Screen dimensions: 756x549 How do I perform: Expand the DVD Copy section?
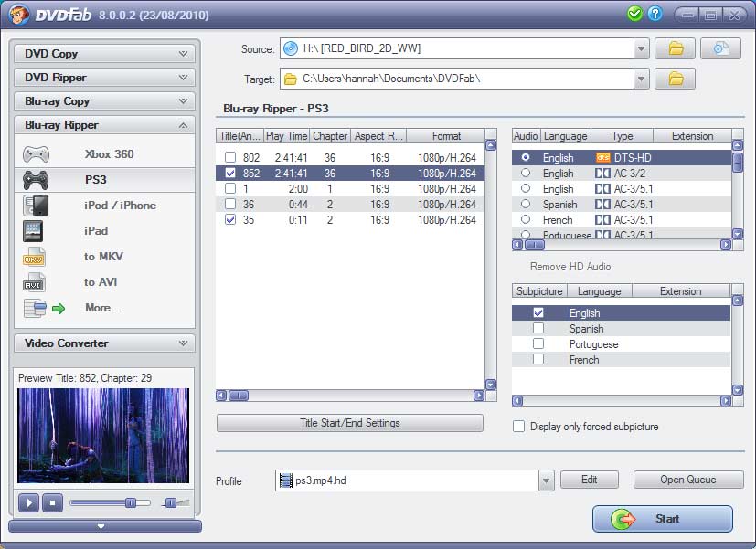click(x=104, y=54)
